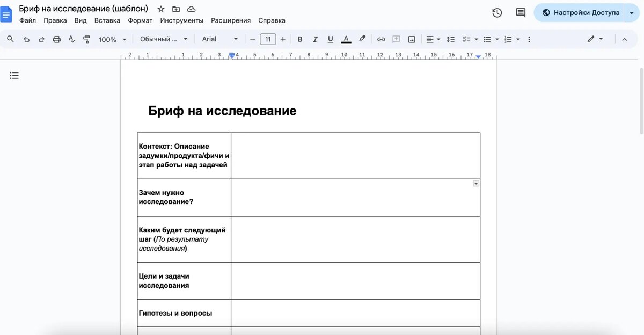The image size is (644, 335).
Task: Star the document next to its title
Action: (x=160, y=9)
